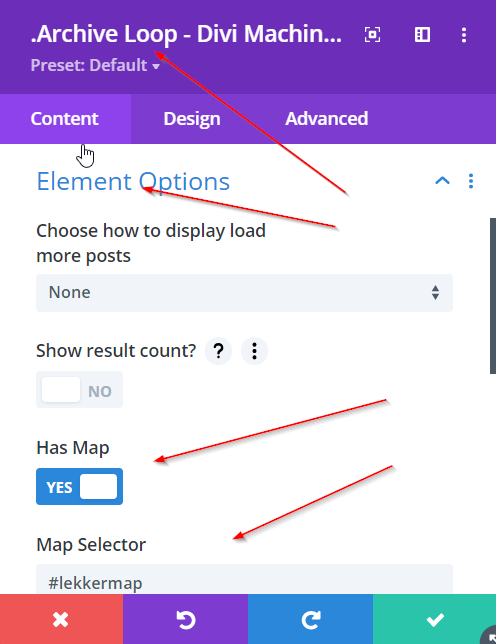The image size is (496, 644).
Task: Turn off the Has Map toggle
Action: click(x=79, y=487)
